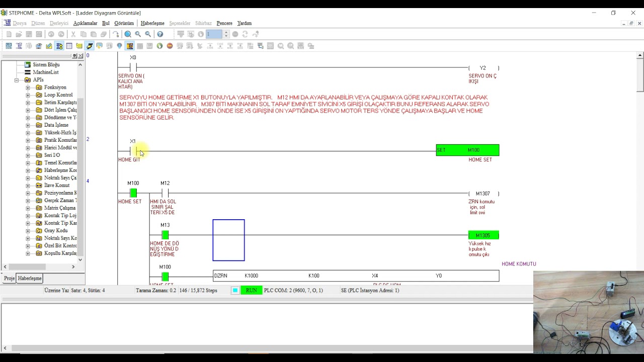This screenshot has height=362, width=644.
Task: Click the Undo arrow icon
Action: (x=51, y=34)
